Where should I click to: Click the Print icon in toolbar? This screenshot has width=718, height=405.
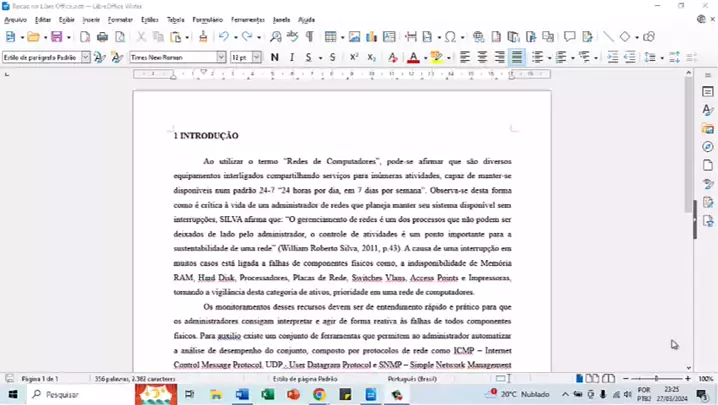click(x=102, y=37)
